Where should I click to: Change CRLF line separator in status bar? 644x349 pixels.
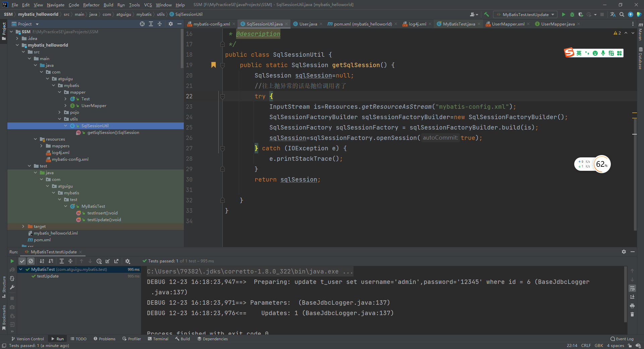click(586, 346)
